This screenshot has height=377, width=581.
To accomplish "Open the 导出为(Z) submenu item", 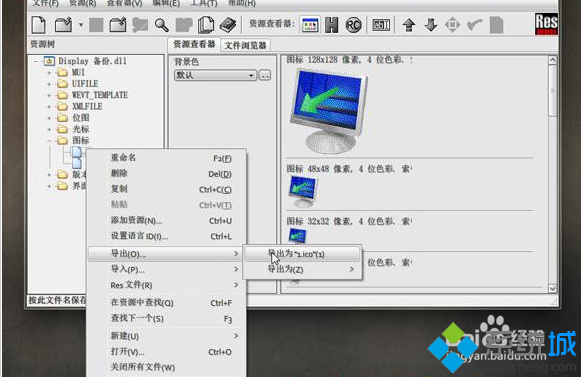I will click(302, 269).
